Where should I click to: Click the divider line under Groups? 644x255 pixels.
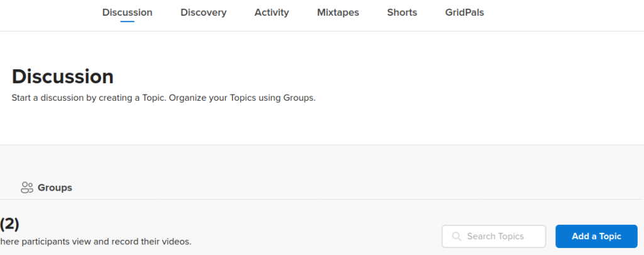322,200
